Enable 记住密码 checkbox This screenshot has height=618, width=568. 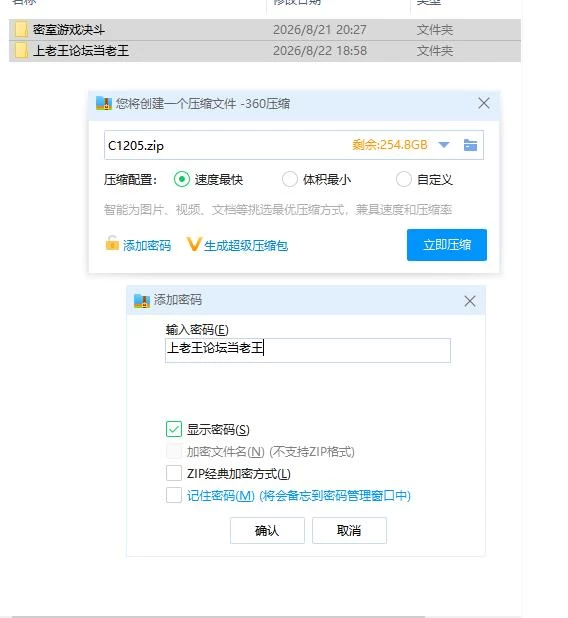click(174, 495)
